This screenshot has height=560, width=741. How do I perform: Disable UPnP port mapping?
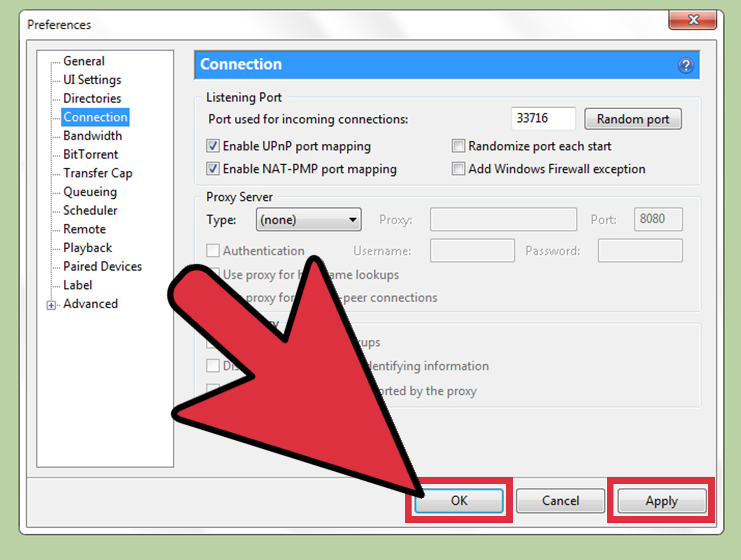213,146
